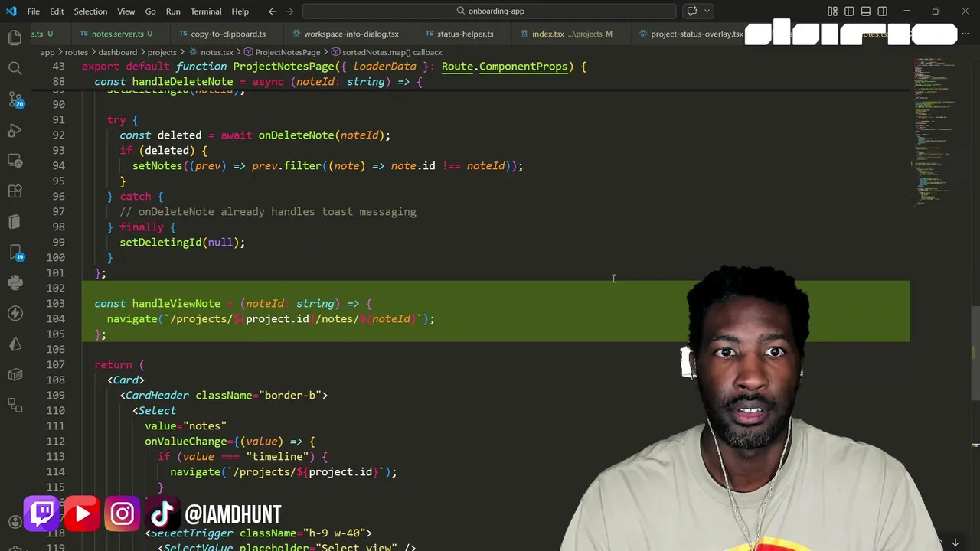
Task: Open the package box icon view
Action: (x=15, y=375)
